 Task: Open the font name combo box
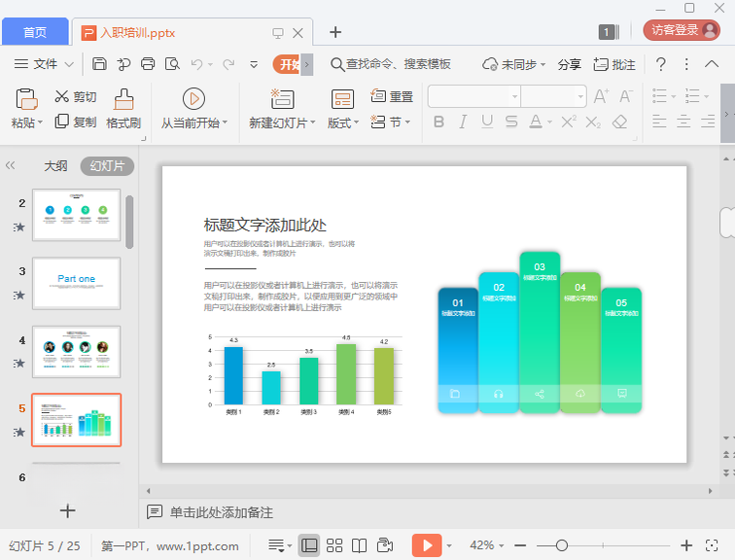473,96
